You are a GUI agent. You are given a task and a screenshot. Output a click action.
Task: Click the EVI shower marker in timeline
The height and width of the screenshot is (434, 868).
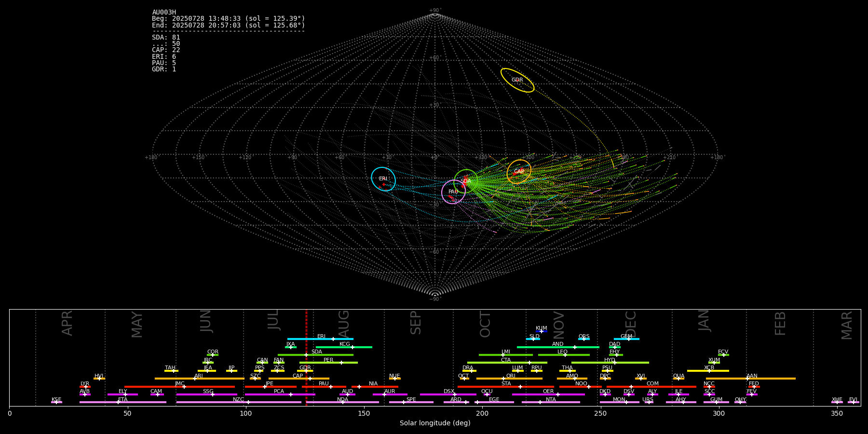point(854,402)
